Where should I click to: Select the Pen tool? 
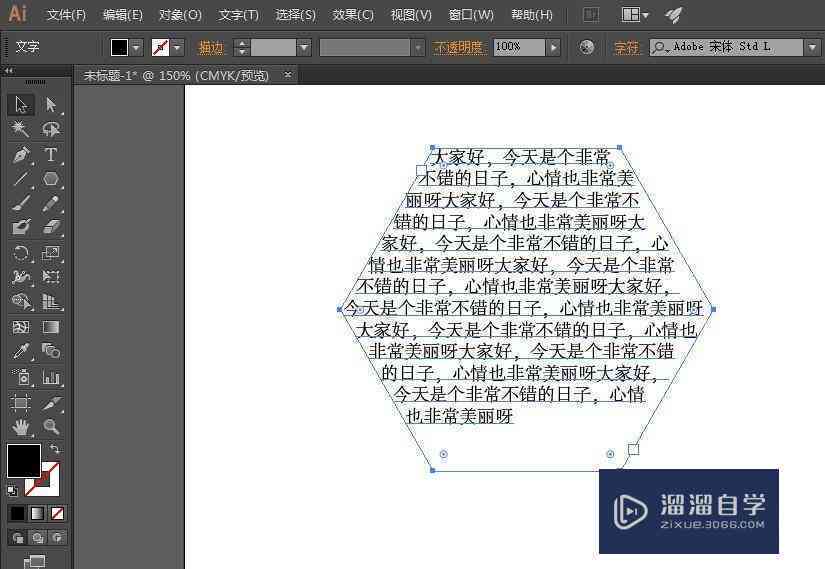(x=21, y=155)
